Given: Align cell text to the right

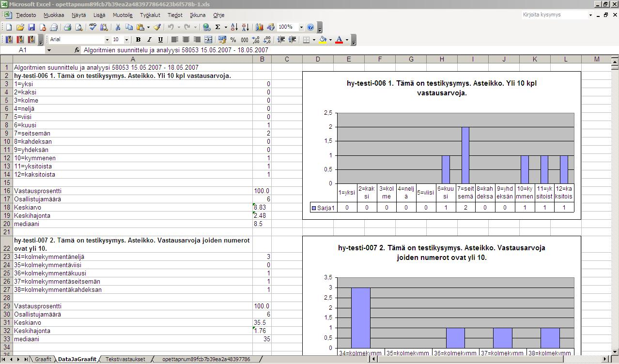Looking at the screenshot, I should (x=197, y=40).
